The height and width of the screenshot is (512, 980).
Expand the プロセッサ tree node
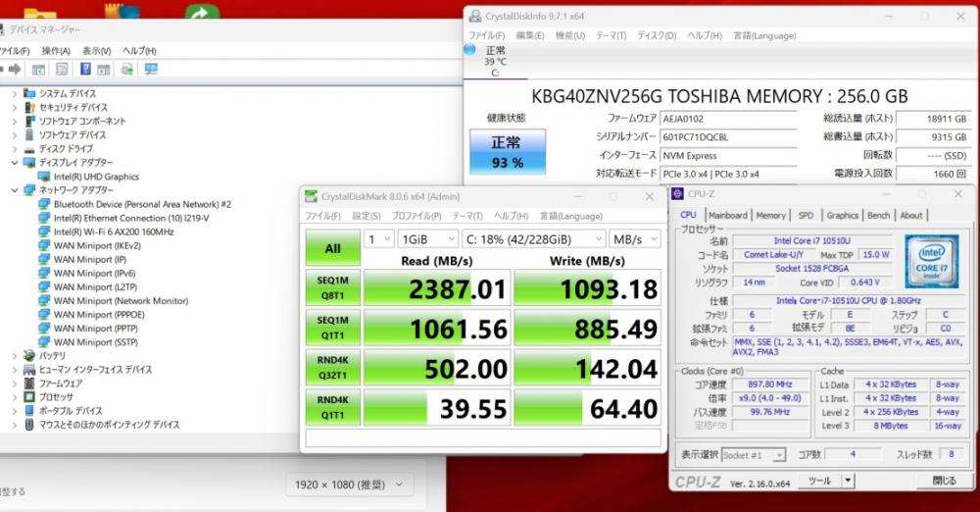coord(15,397)
